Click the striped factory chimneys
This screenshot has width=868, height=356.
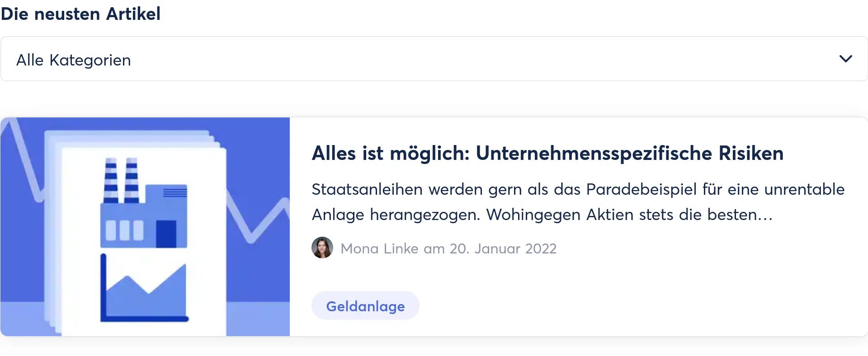(121, 181)
